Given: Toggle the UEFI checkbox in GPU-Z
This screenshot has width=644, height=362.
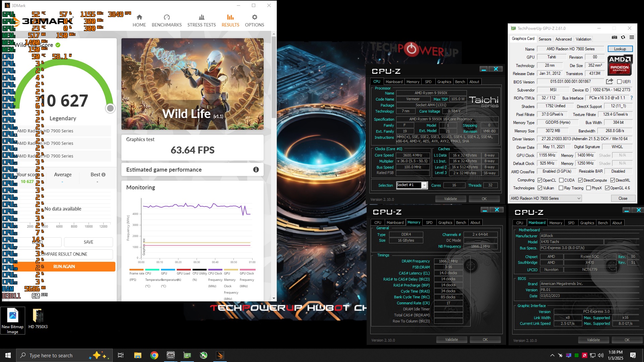Looking at the screenshot, I should pyautogui.click(x=619, y=81).
